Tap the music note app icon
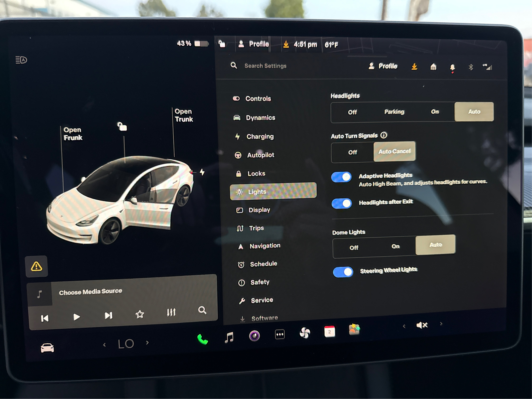 click(x=229, y=337)
